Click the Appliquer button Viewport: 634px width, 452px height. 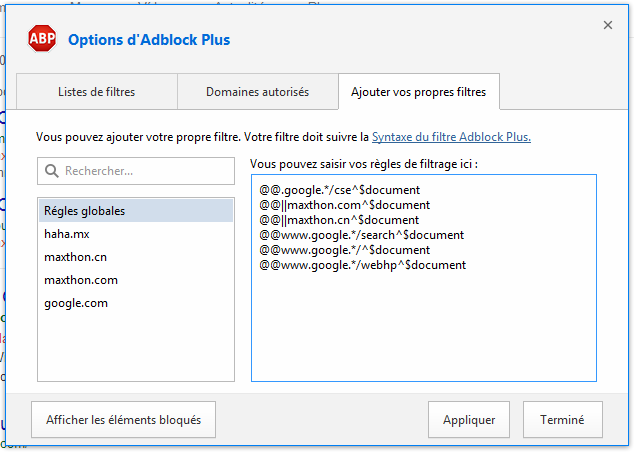[x=469, y=420]
